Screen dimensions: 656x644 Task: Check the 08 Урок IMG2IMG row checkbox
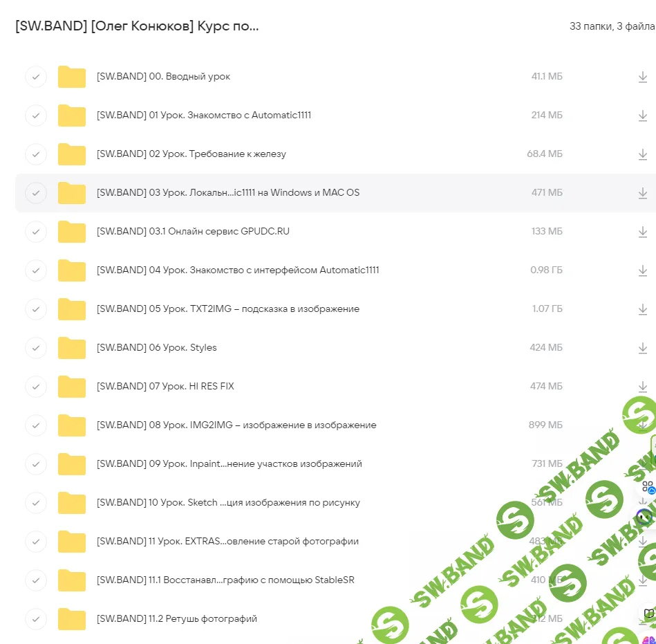coord(36,425)
